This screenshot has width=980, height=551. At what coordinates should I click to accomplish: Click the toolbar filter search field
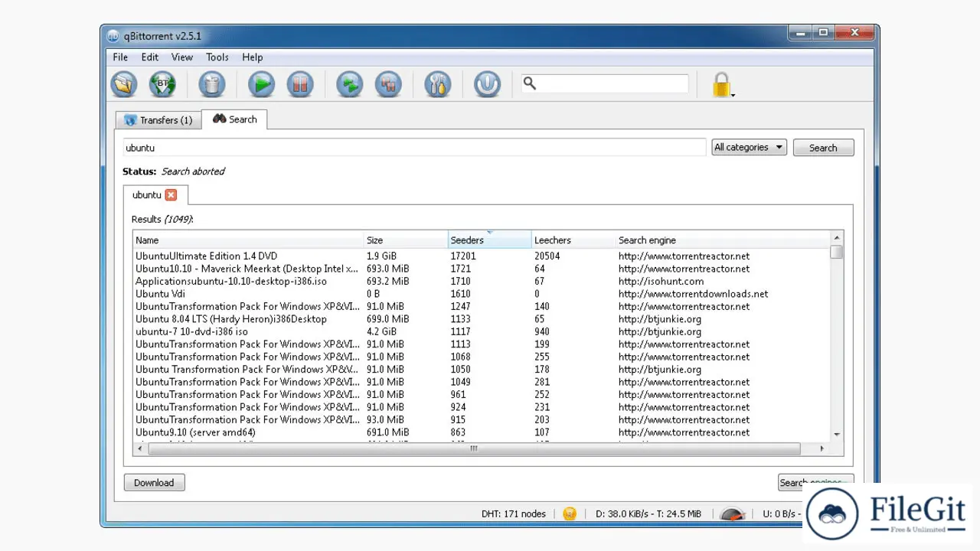[605, 83]
